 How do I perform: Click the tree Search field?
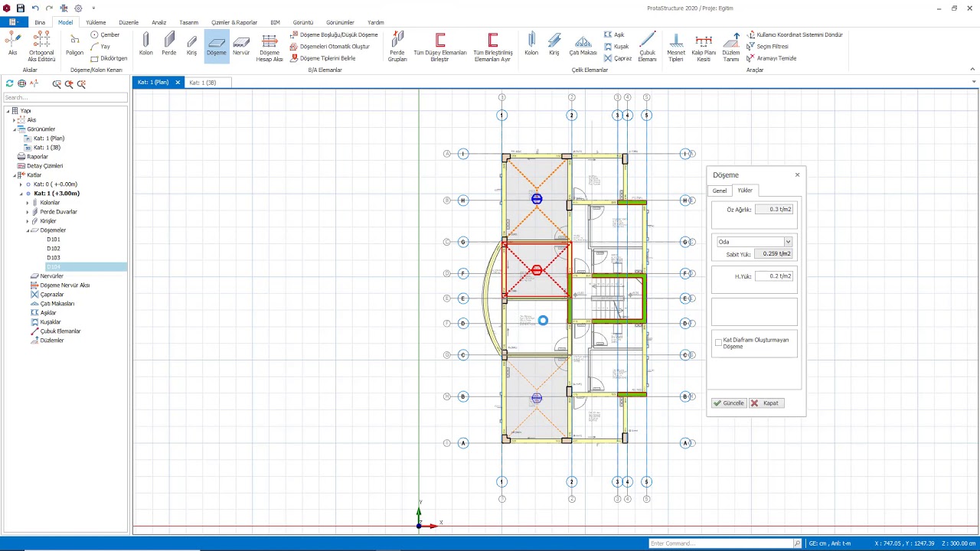click(x=65, y=97)
